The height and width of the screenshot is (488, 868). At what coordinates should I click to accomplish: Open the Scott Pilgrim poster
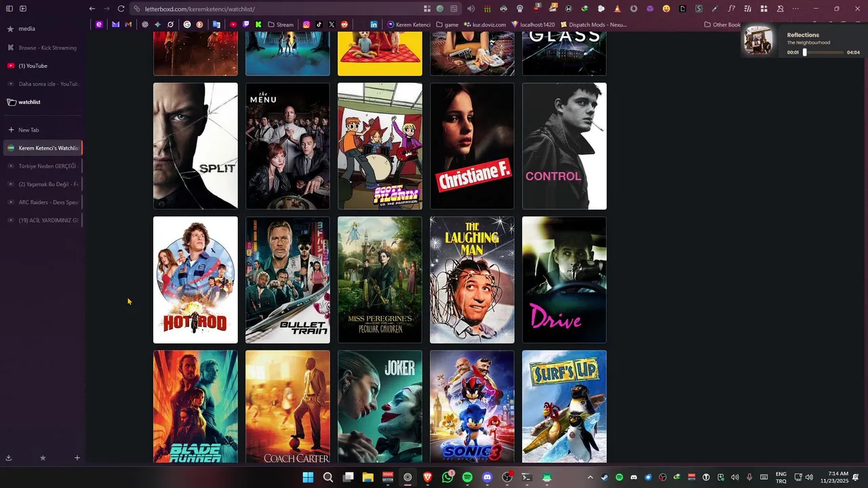380,146
